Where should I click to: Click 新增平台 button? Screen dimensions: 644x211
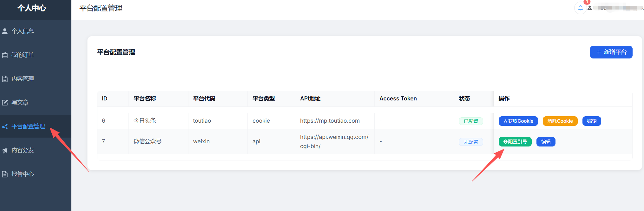pyautogui.click(x=611, y=52)
